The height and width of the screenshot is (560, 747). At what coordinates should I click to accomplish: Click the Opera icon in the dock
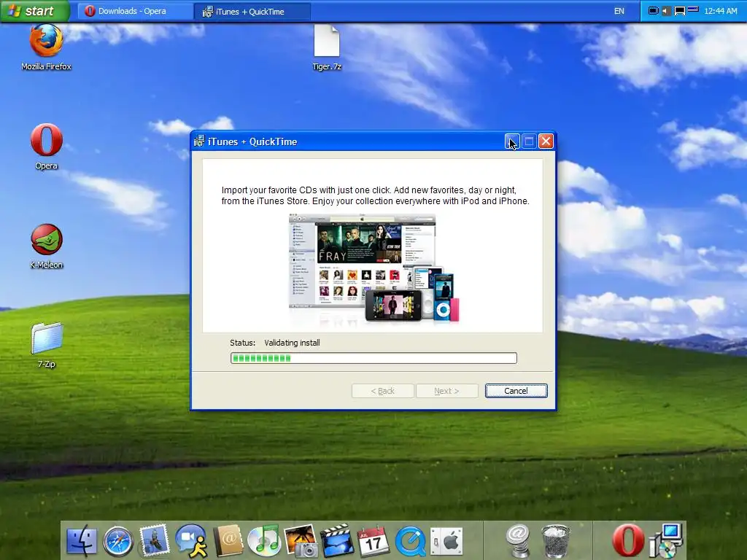click(x=628, y=540)
